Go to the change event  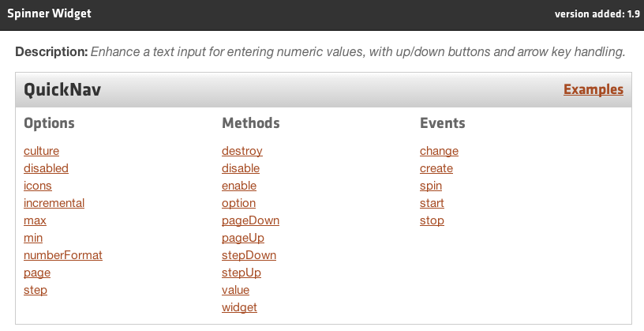(x=439, y=151)
